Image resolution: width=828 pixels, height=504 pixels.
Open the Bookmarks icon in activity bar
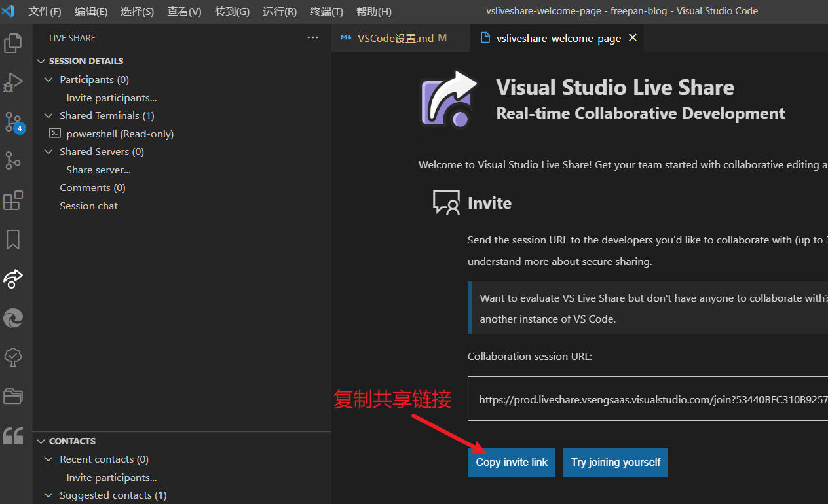coord(13,240)
